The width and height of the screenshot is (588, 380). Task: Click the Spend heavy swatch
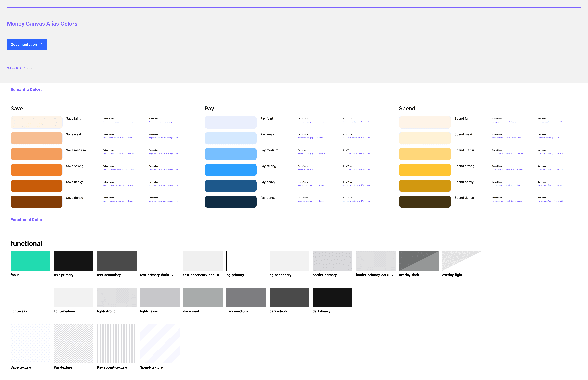(x=425, y=186)
